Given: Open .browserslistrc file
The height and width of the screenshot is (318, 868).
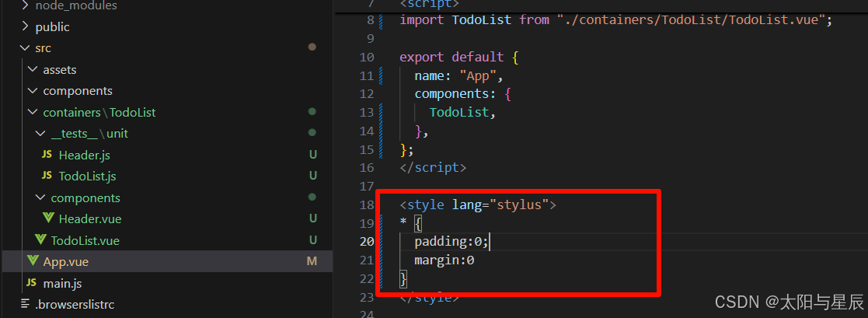Looking at the screenshot, I should click(75, 304).
